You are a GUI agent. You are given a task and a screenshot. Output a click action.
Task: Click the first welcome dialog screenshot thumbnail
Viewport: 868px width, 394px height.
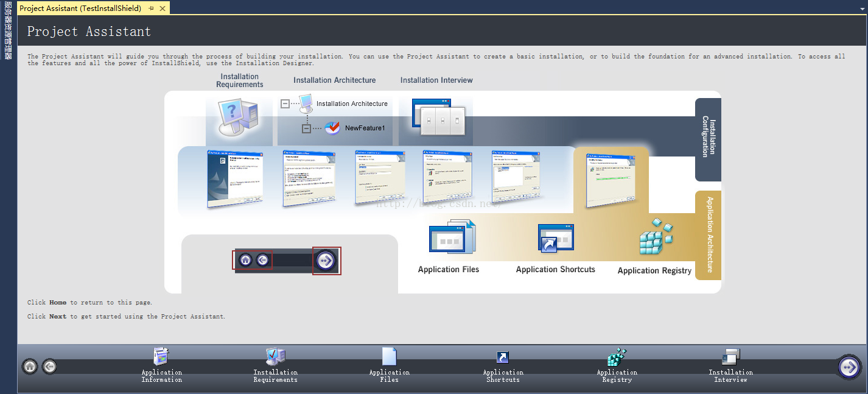click(x=235, y=180)
